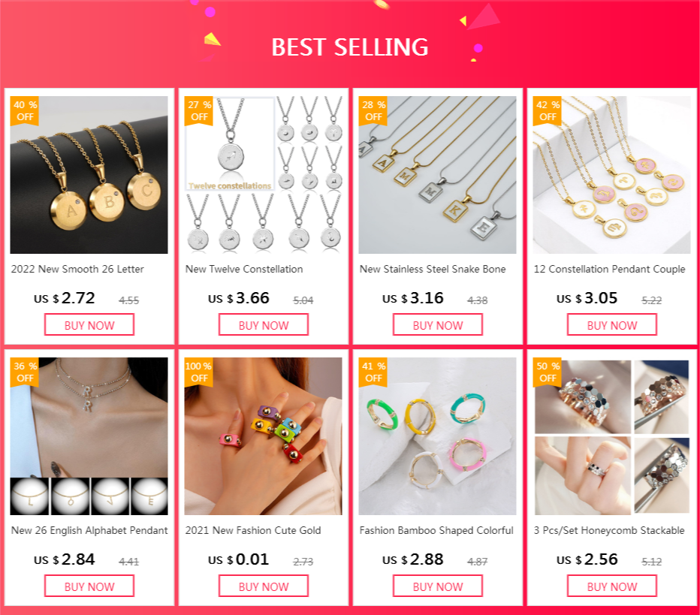The image size is (700, 615).
Task: Click BUY NOW for Stainless Steel Snake Bone necklace
Action: point(437,324)
